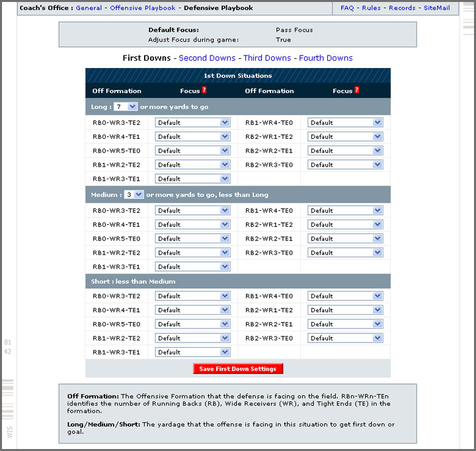Open the Long yardage dropdown showing 7
This screenshot has height=451, width=476.
click(125, 106)
